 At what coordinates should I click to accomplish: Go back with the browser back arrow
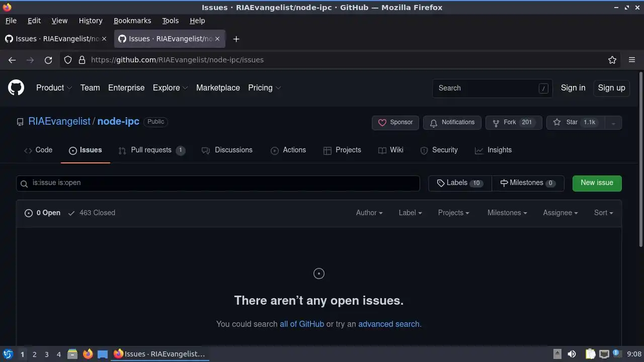click(12, 60)
